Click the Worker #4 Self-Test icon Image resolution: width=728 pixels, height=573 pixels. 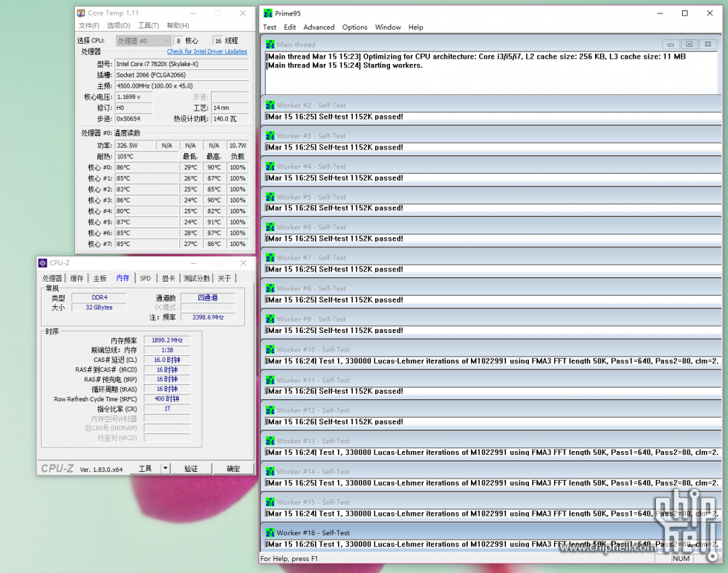[270, 166]
